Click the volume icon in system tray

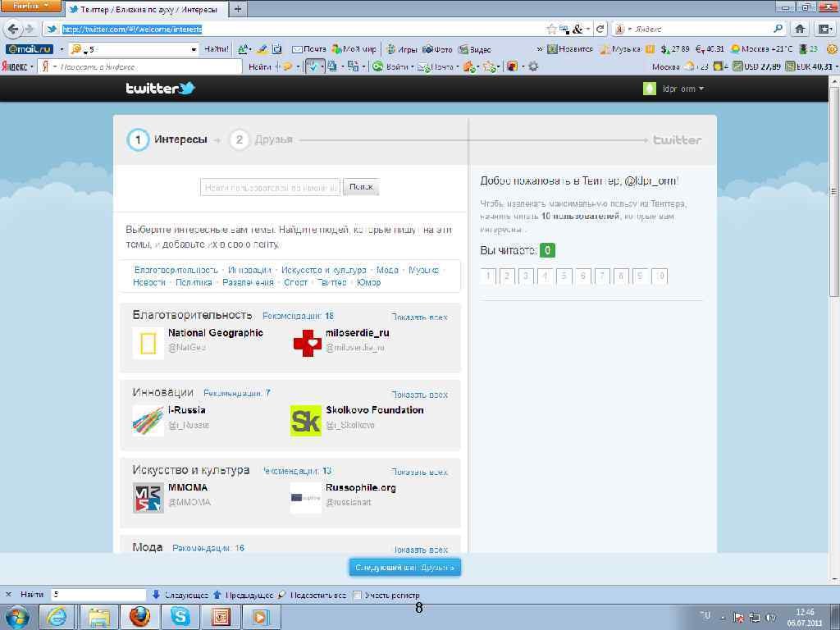point(771,618)
